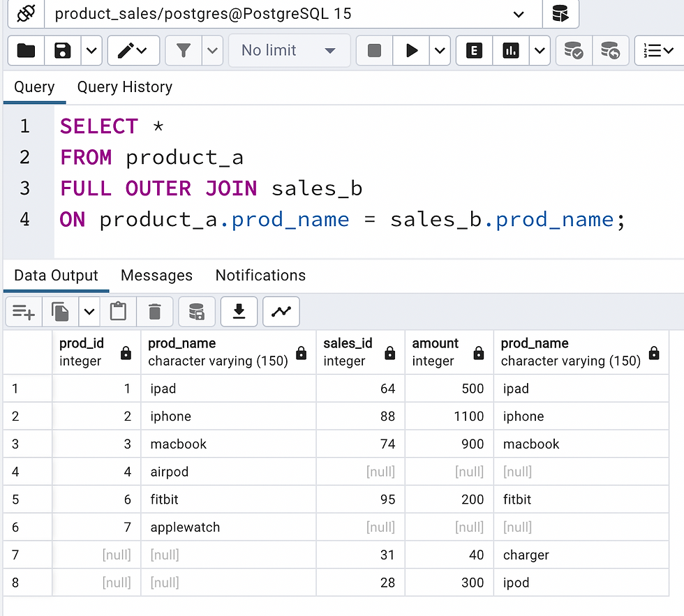Open the edit pencil menu

133,50
